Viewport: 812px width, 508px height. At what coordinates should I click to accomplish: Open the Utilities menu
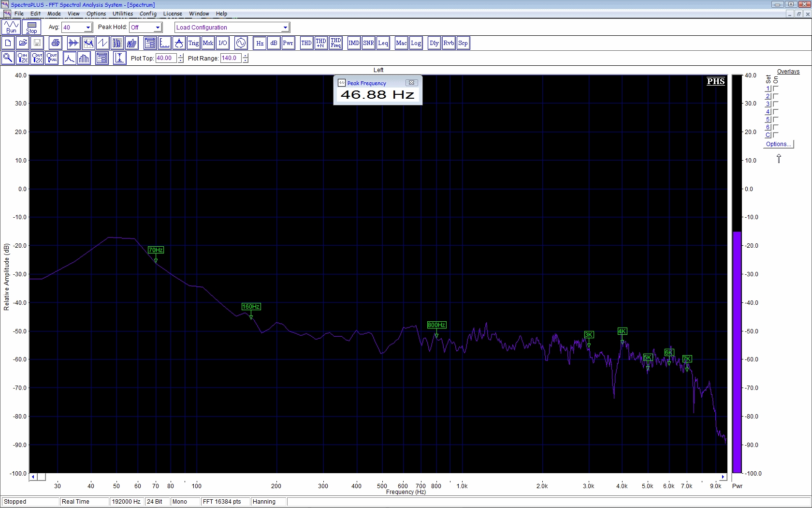tap(123, 14)
